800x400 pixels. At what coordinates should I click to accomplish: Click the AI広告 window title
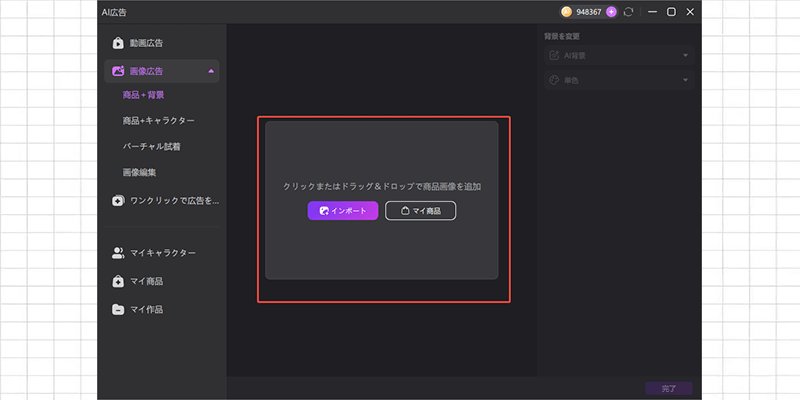click(114, 13)
